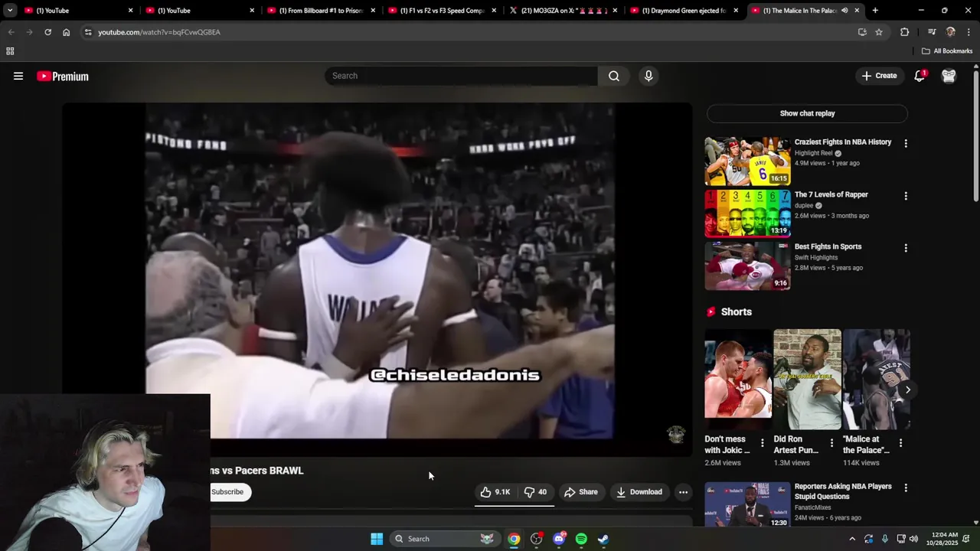980x551 pixels.
Task: Open All Bookmarks folder
Action: pyautogui.click(x=947, y=51)
